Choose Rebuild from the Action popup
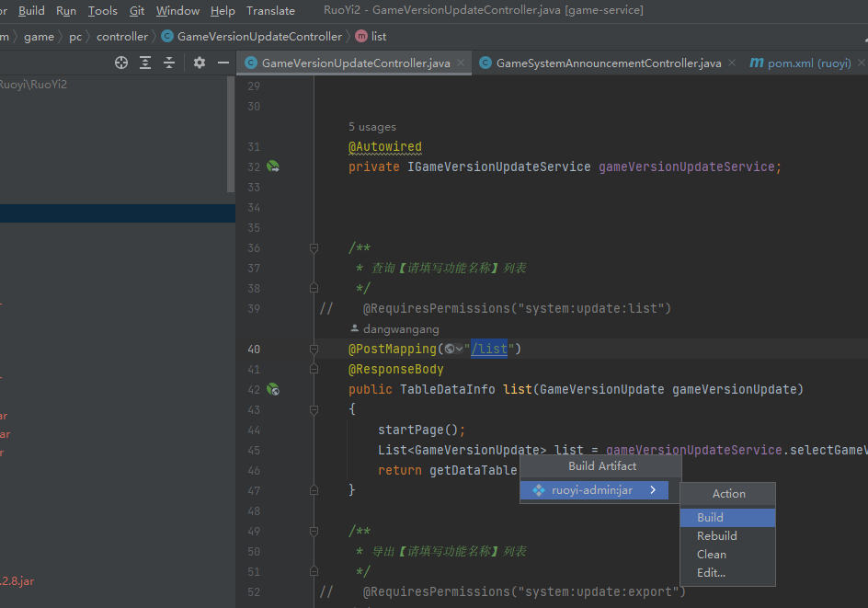The height and width of the screenshot is (608, 868). pyautogui.click(x=716, y=536)
